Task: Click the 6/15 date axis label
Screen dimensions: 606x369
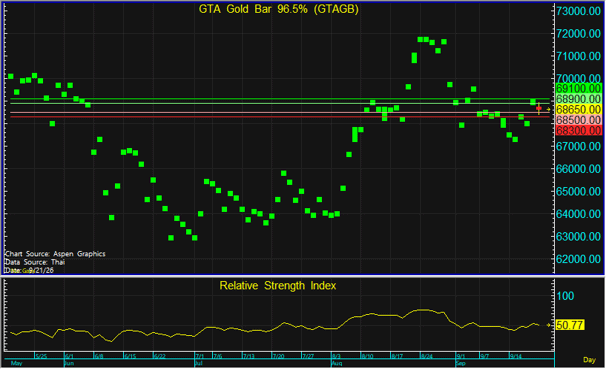Action: pos(130,356)
